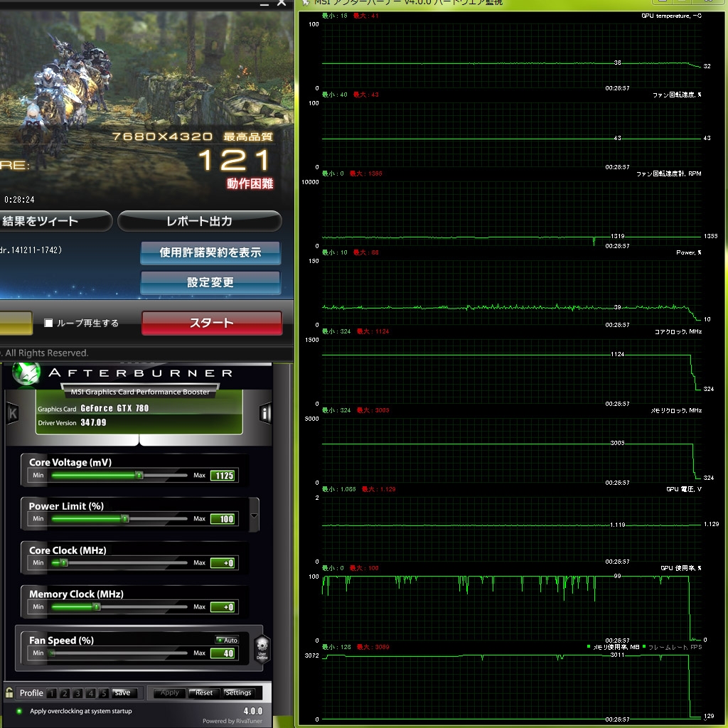Click the Apply button in Afterburner
This screenshot has width=728, height=728.
[x=169, y=692]
